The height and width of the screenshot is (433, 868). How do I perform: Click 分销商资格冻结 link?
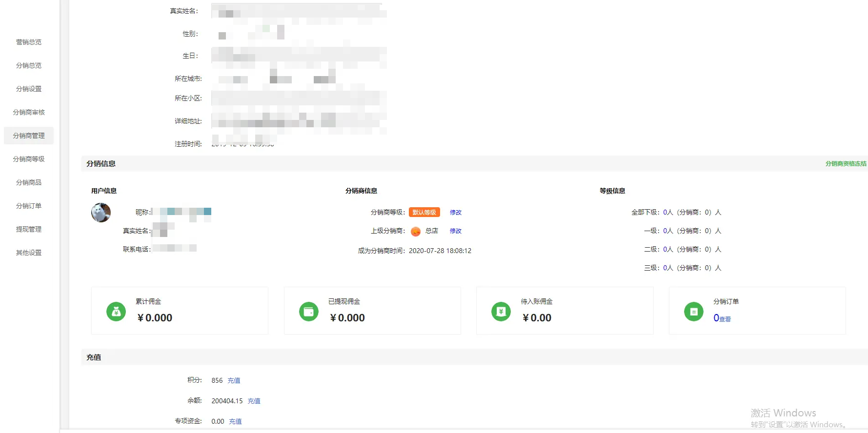(x=846, y=164)
